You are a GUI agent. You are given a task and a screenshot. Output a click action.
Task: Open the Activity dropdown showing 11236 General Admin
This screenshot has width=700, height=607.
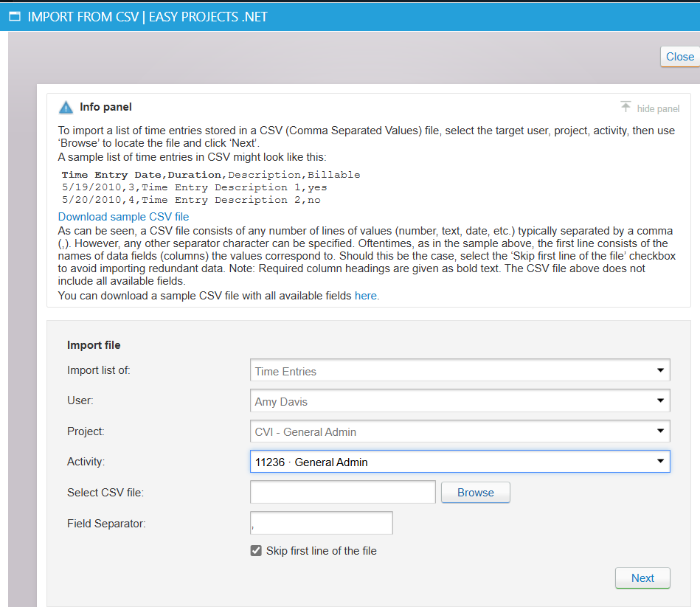[460, 462]
